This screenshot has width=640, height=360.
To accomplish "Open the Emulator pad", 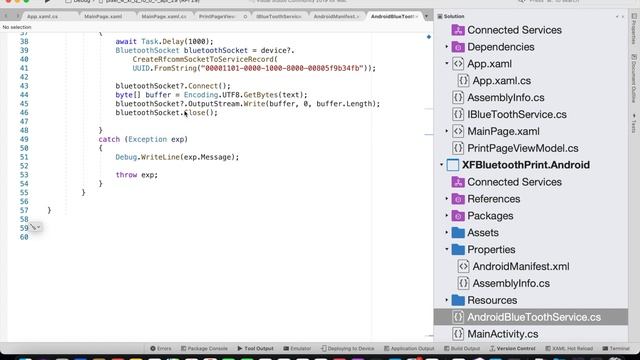I will pyautogui.click(x=297, y=349).
